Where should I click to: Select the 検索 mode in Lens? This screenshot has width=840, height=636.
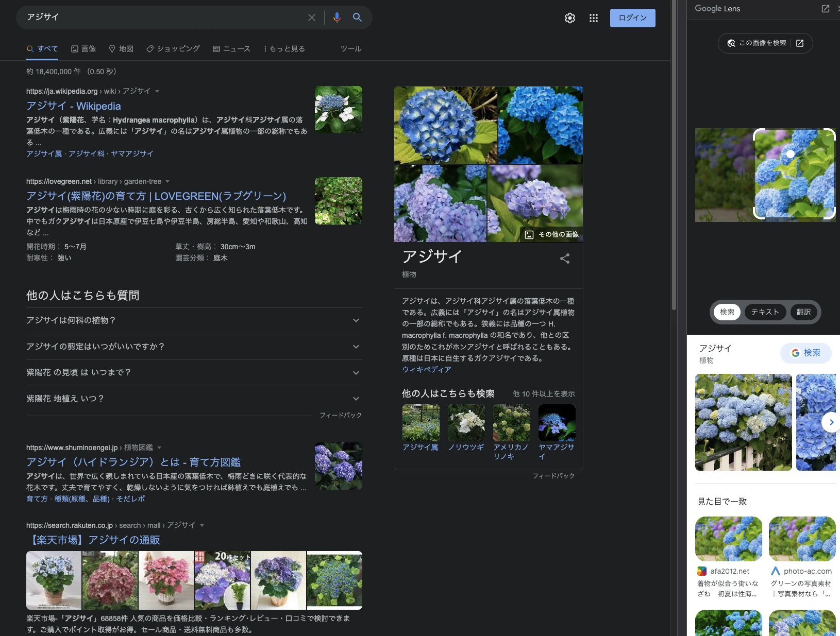(x=727, y=312)
